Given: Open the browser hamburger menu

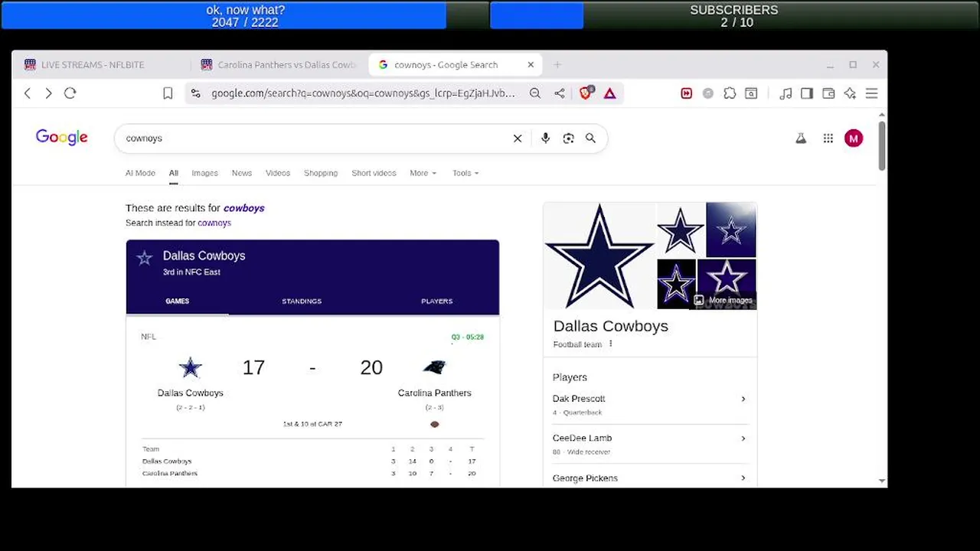Looking at the screenshot, I should coord(871,93).
